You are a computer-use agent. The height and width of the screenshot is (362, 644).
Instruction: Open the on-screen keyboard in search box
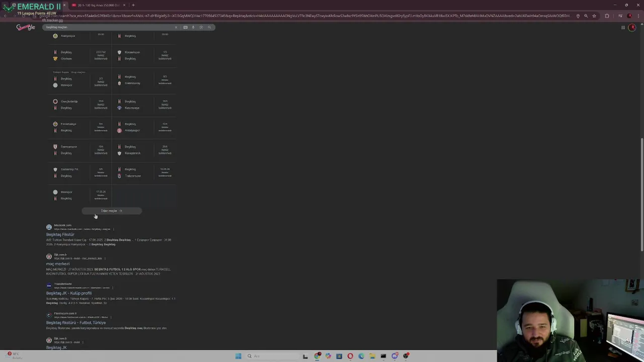tap(186, 27)
